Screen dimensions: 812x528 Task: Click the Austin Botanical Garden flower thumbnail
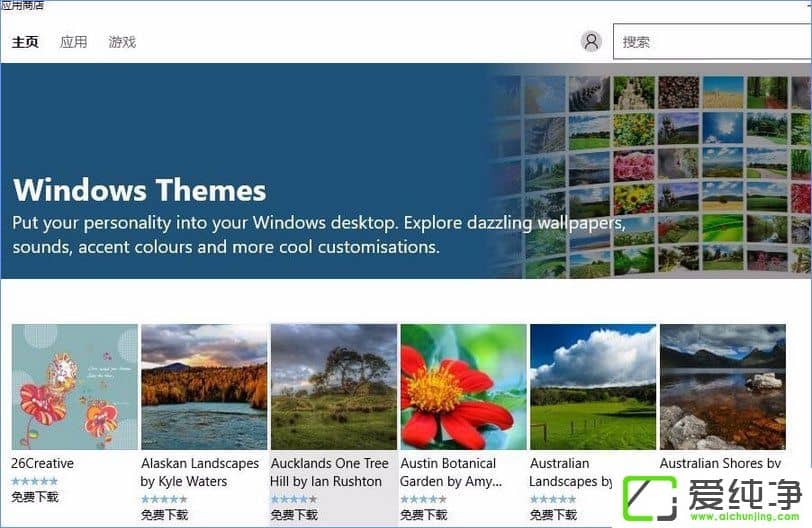(x=463, y=386)
